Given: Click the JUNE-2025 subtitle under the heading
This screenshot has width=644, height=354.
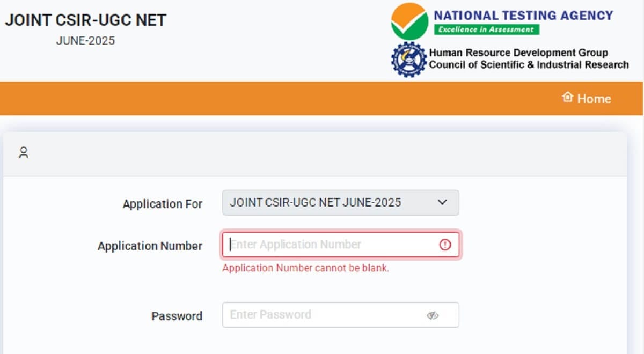Looking at the screenshot, I should click(85, 41).
